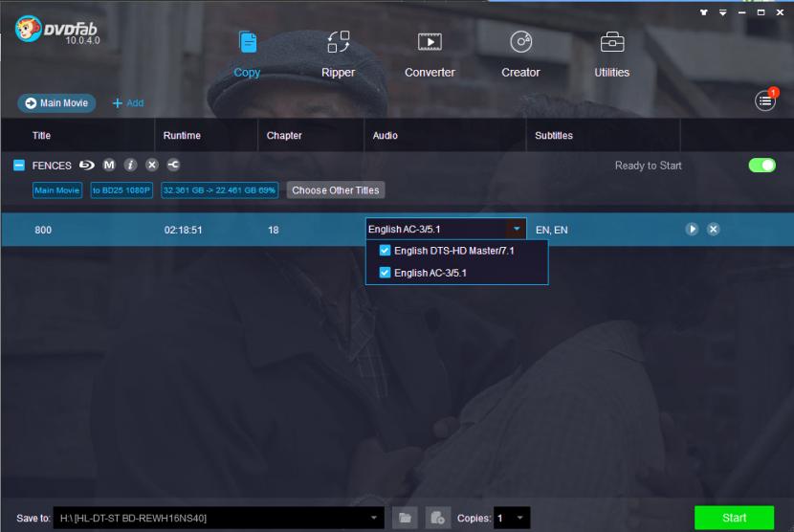Click the Ready to Start status text
794x532 pixels.
[649, 166]
